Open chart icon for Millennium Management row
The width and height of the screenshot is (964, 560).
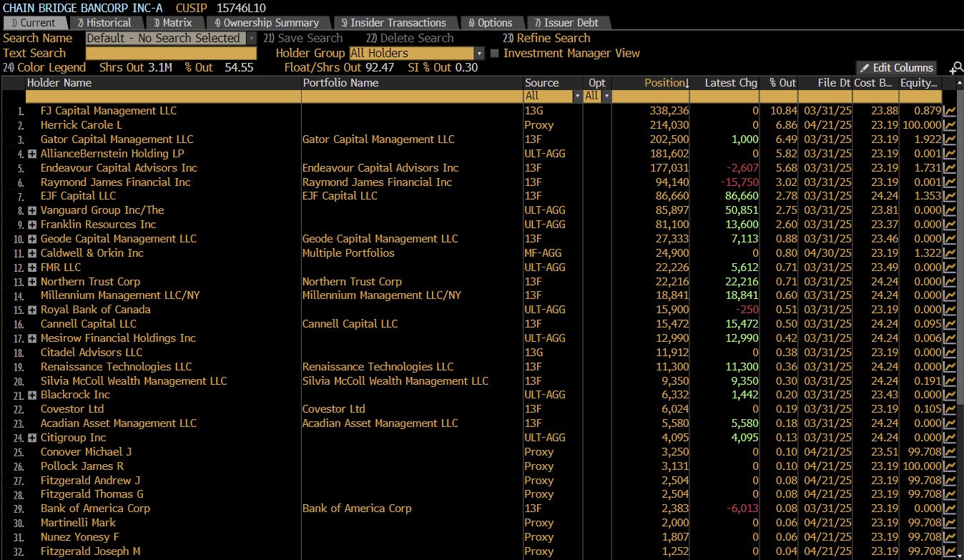click(x=950, y=295)
